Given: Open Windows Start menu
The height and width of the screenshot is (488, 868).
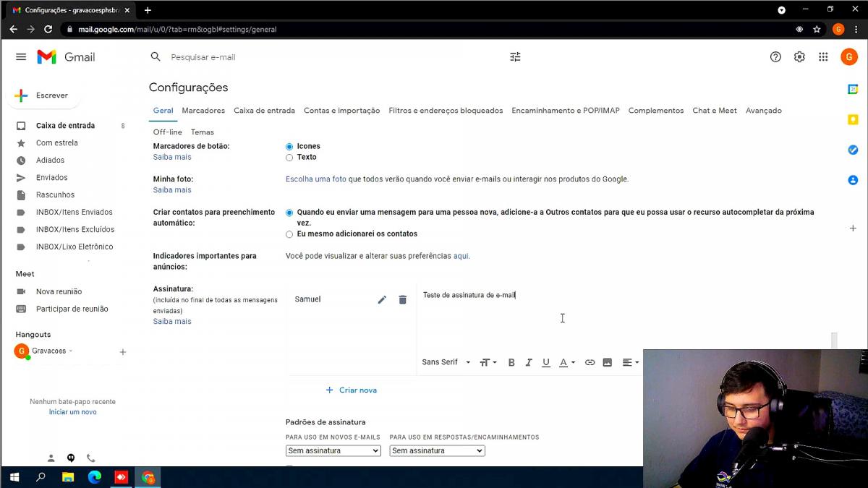Looking at the screenshot, I should pyautogui.click(x=14, y=477).
